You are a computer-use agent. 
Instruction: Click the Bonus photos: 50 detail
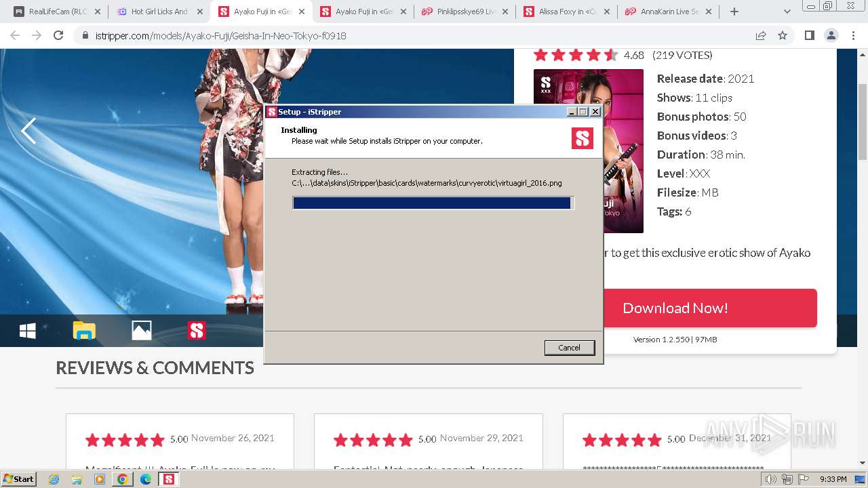point(702,117)
